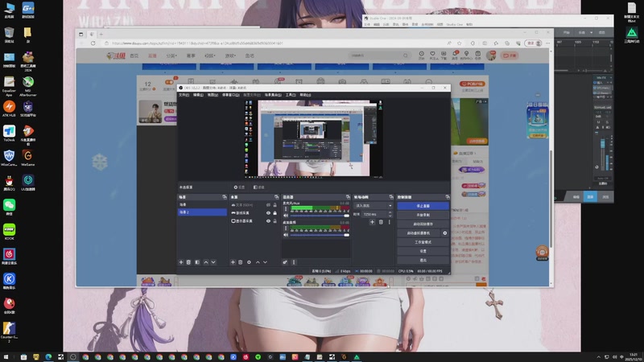Open 麦克风/Aux channel options dots
644x362 pixels.
286,209
